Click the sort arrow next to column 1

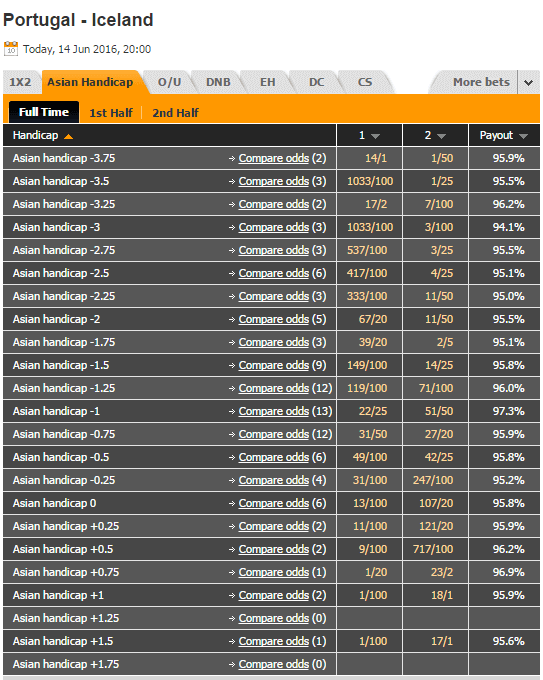376,136
